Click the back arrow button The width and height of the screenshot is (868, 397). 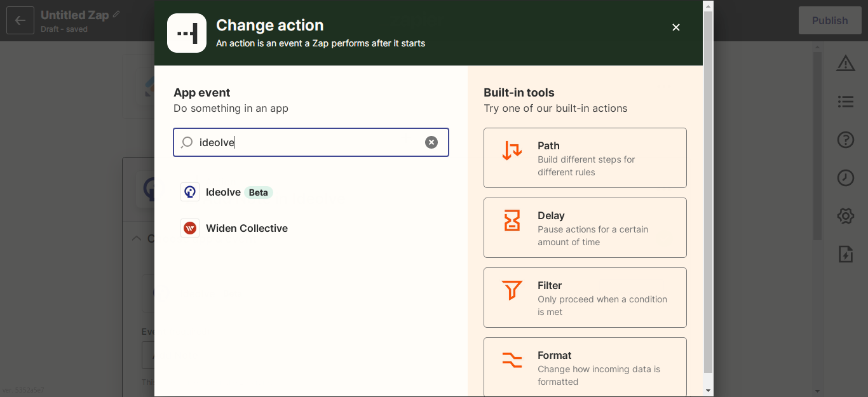point(20,20)
